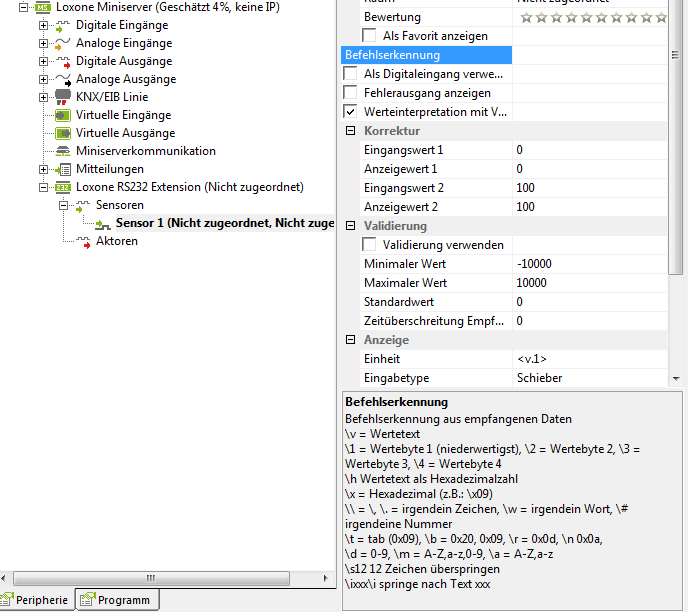Collapse the Korrektur property group
This screenshot has height=612, width=688.
351,131
